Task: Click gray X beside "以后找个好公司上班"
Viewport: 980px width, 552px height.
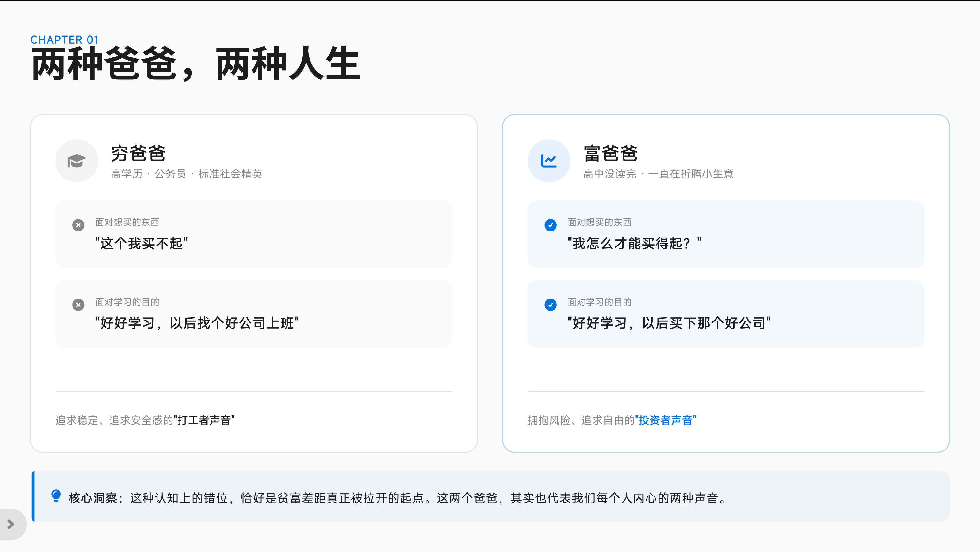Action: pos(78,305)
